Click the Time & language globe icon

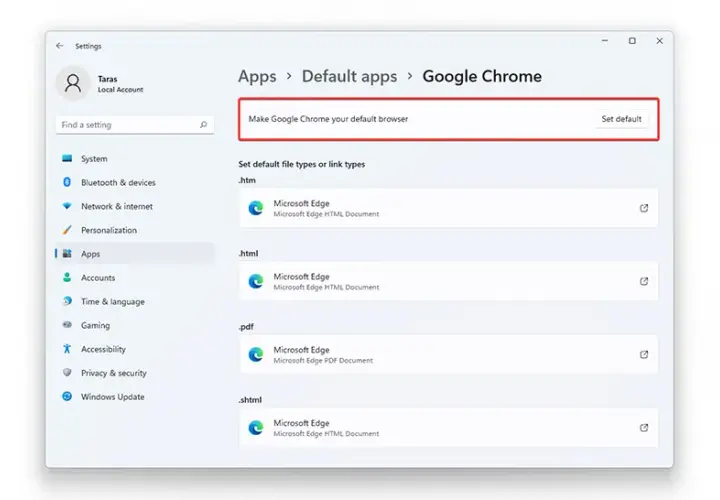pos(67,301)
